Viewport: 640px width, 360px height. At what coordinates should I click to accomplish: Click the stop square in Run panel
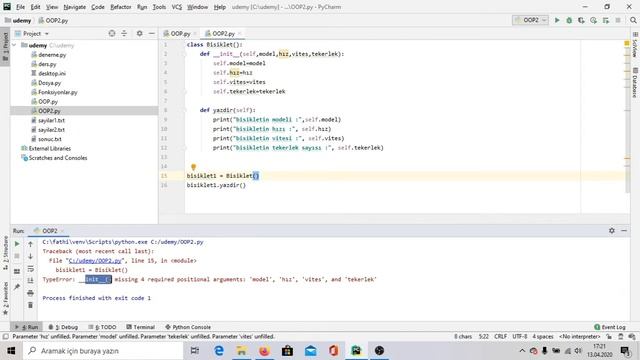(x=17, y=256)
